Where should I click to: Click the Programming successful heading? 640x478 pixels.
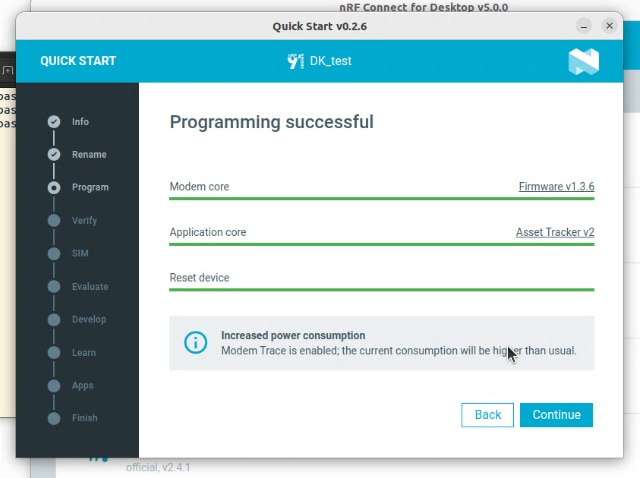(x=271, y=122)
